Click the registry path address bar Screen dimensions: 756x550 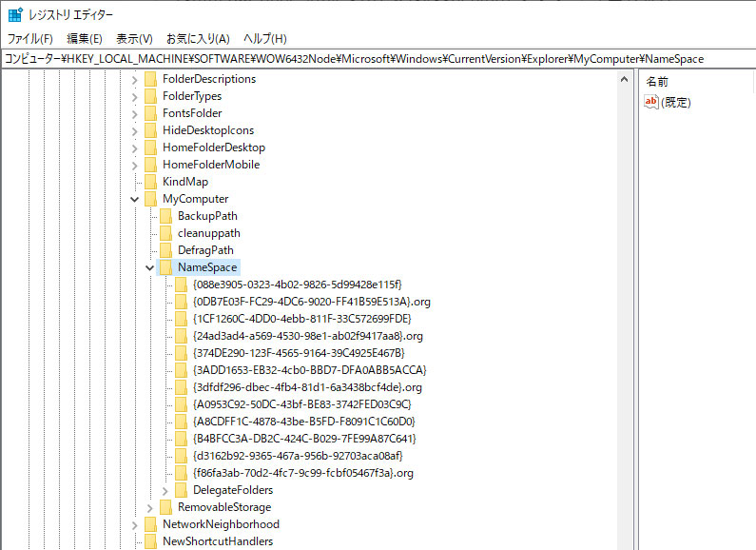(378, 59)
